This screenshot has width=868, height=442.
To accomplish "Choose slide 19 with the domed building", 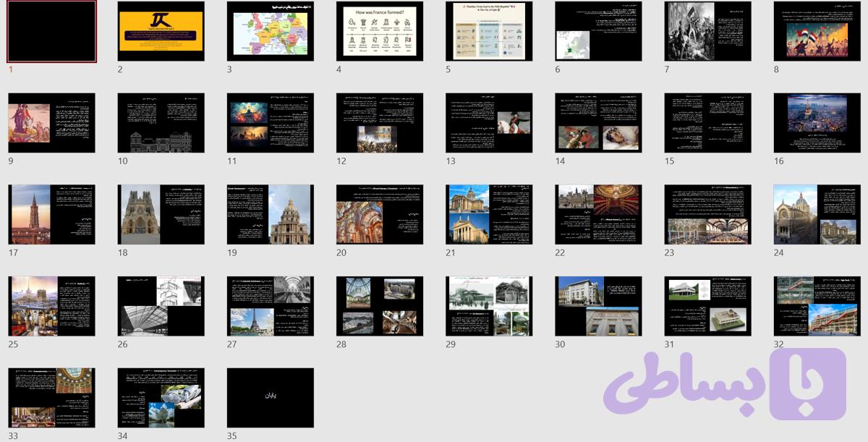I will click(271, 214).
